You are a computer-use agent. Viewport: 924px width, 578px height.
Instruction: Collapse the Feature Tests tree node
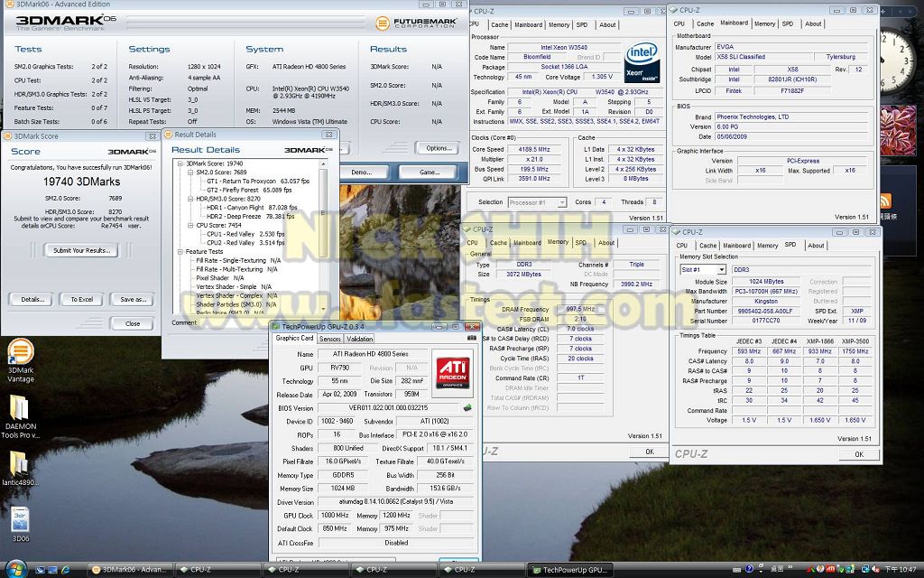179,251
